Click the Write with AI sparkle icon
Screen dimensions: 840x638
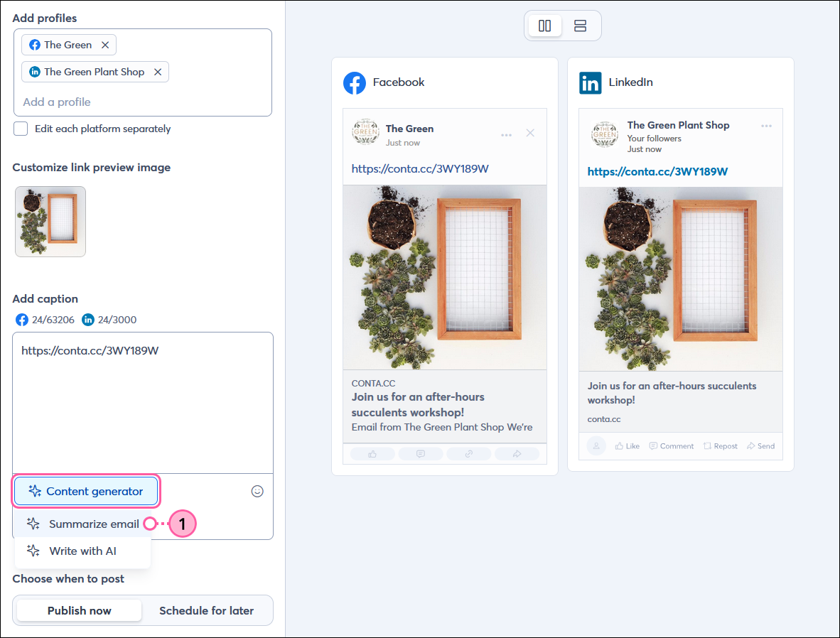point(33,551)
